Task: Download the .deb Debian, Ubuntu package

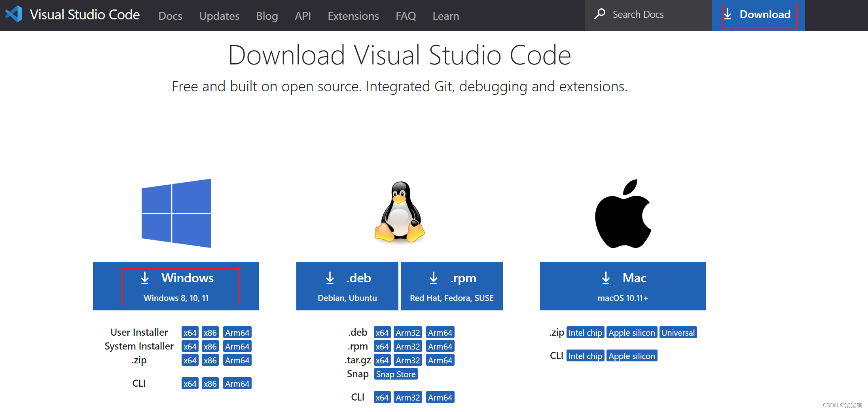Action: tap(347, 286)
